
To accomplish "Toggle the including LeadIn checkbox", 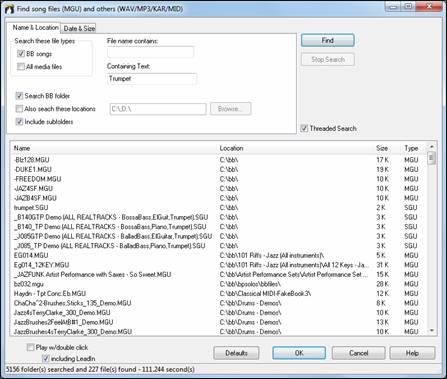I will click(x=46, y=359).
